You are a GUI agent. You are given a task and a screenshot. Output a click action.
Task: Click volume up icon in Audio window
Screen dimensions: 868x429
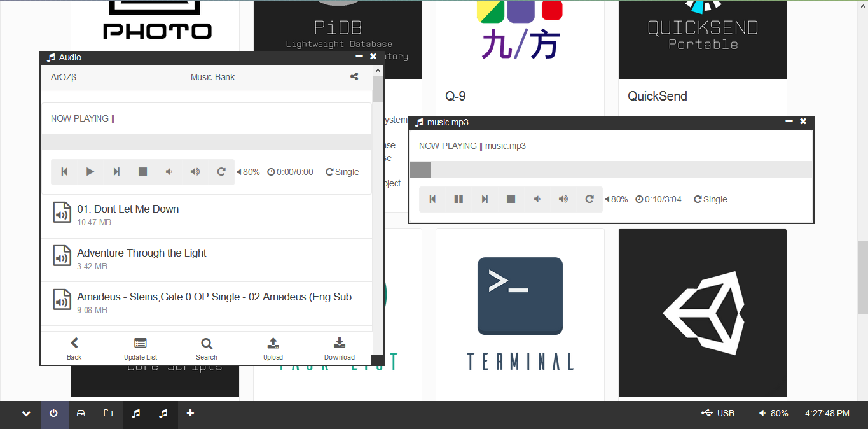pyautogui.click(x=195, y=172)
